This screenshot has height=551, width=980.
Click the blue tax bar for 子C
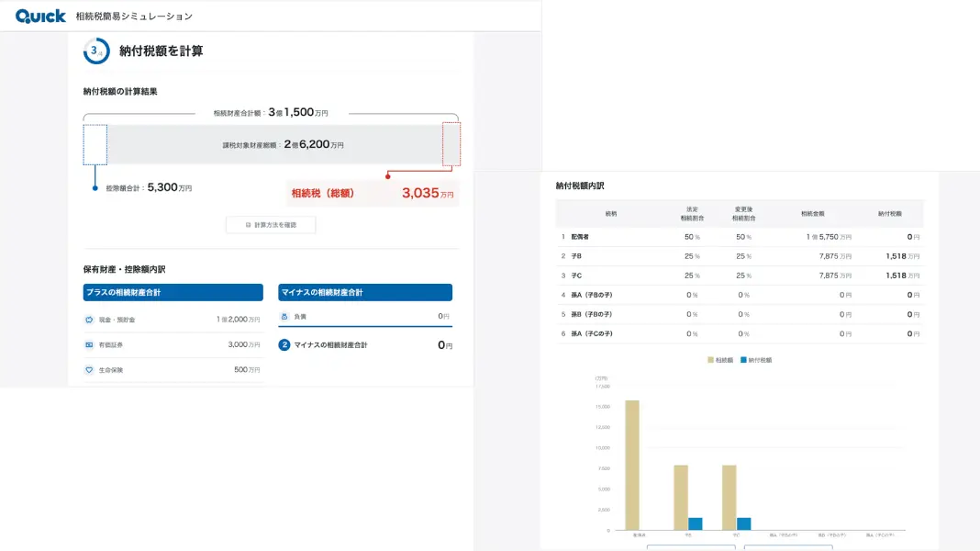tap(744, 524)
